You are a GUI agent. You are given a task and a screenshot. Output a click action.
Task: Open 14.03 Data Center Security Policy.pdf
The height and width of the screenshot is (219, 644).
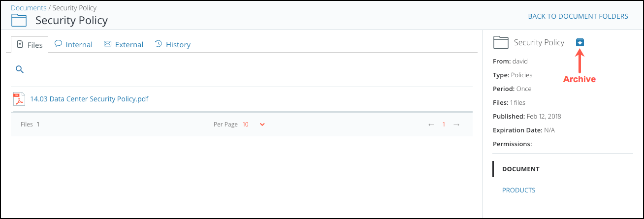click(x=89, y=99)
